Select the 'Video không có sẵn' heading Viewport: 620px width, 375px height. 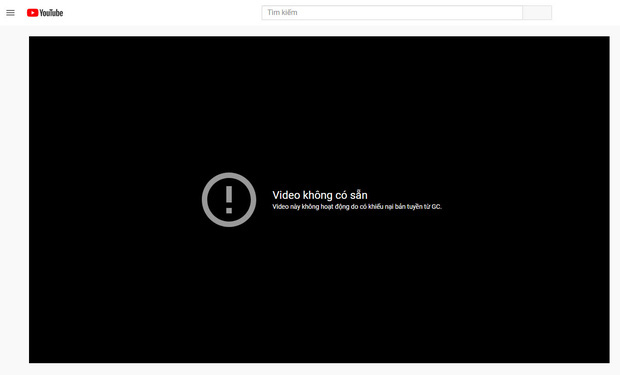(x=320, y=195)
